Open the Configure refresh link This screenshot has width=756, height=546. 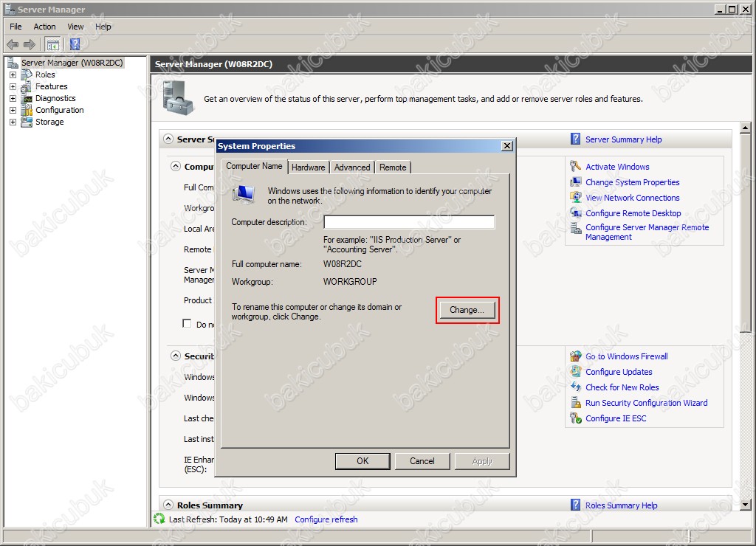pos(326,519)
